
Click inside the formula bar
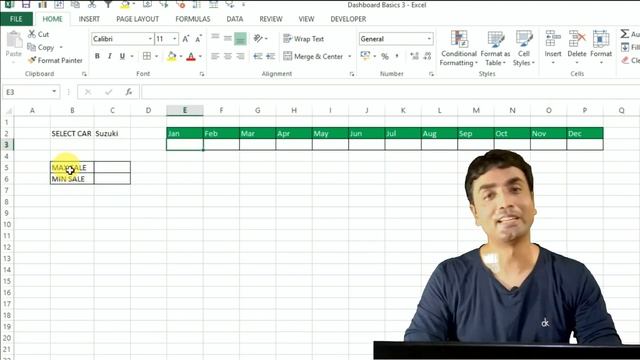pos(390,92)
